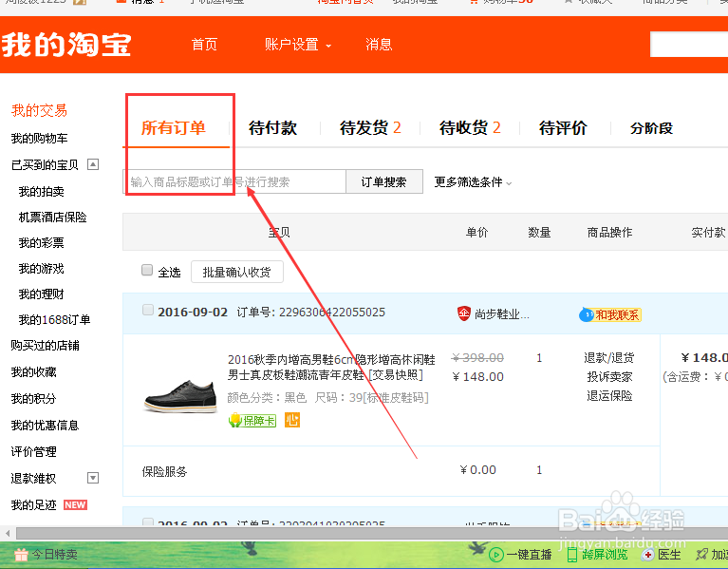Screen dimensions: 728x569
Task: Expand the 退款维权 section arrow
Action: [93, 478]
